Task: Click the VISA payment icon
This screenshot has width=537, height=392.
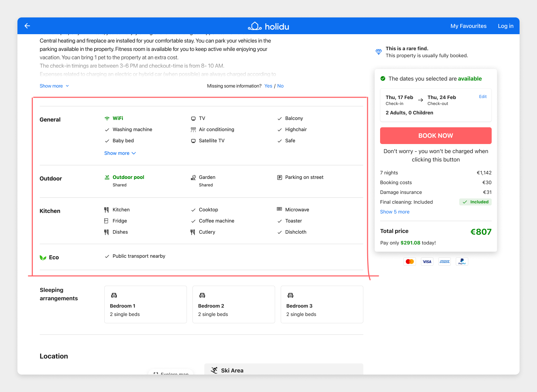Action: click(427, 262)
